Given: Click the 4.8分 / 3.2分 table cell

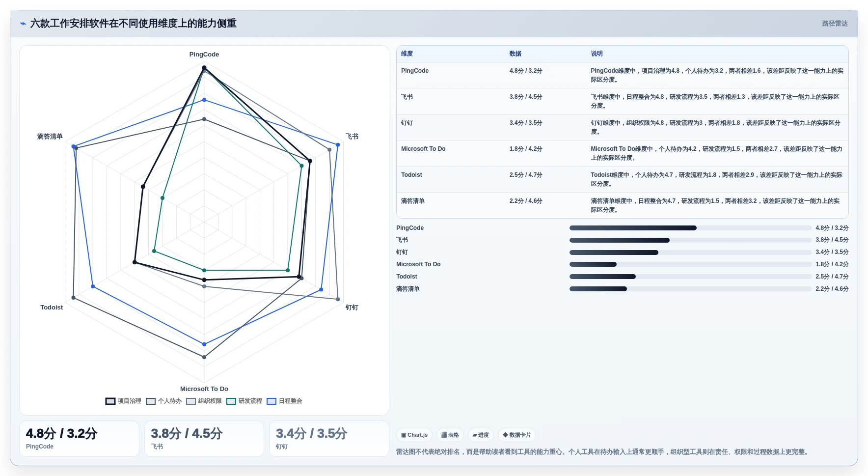Looking at the screenshot, I should tap(526, 71).
